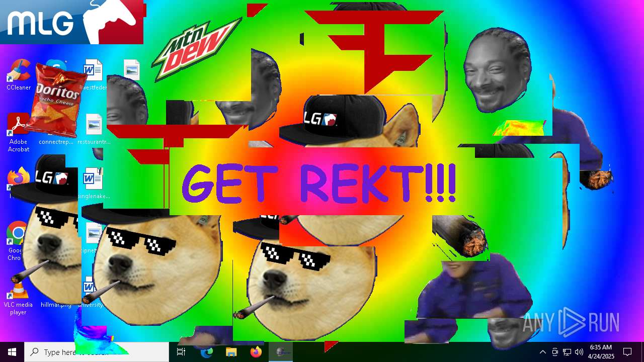The image size is (644, 362).
Task: Open network settings from system tray
Action: coord(567,352)
